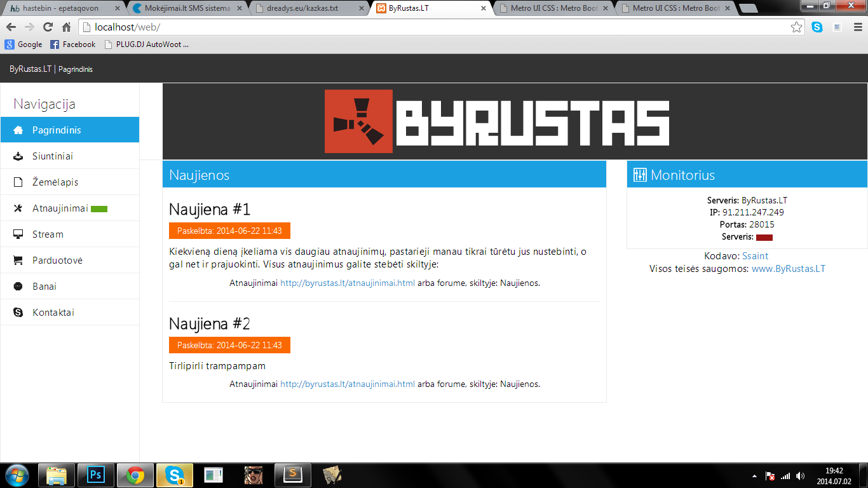This screenshot has height=488, width=868.
Task: Open the Facebook bookmark
Action: coord(73,44)
